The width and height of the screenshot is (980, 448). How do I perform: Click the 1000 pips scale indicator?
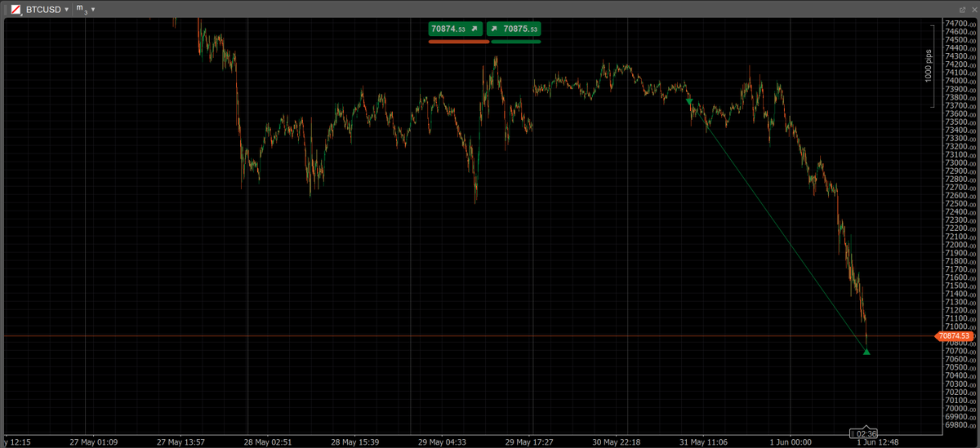(x=928, y=65)
